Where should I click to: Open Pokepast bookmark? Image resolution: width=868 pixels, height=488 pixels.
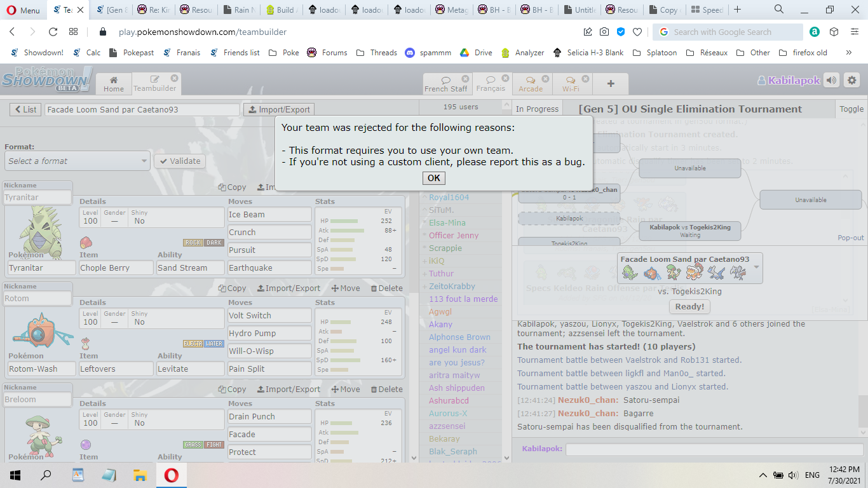[x=132, y=53]
